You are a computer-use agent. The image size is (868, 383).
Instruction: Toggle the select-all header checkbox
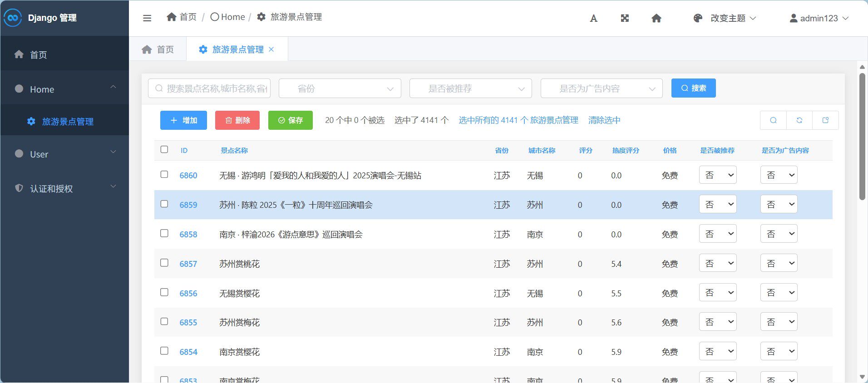pos(164,149)
